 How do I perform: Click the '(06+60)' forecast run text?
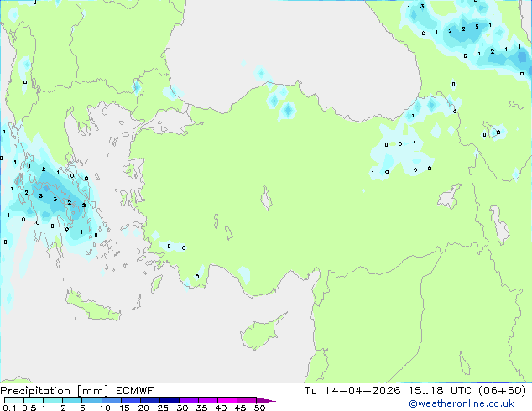502,391
